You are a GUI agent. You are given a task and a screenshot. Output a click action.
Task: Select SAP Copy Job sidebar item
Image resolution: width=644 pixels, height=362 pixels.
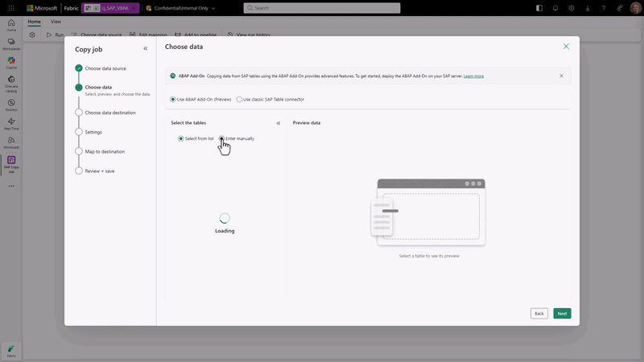coord(11,164)
